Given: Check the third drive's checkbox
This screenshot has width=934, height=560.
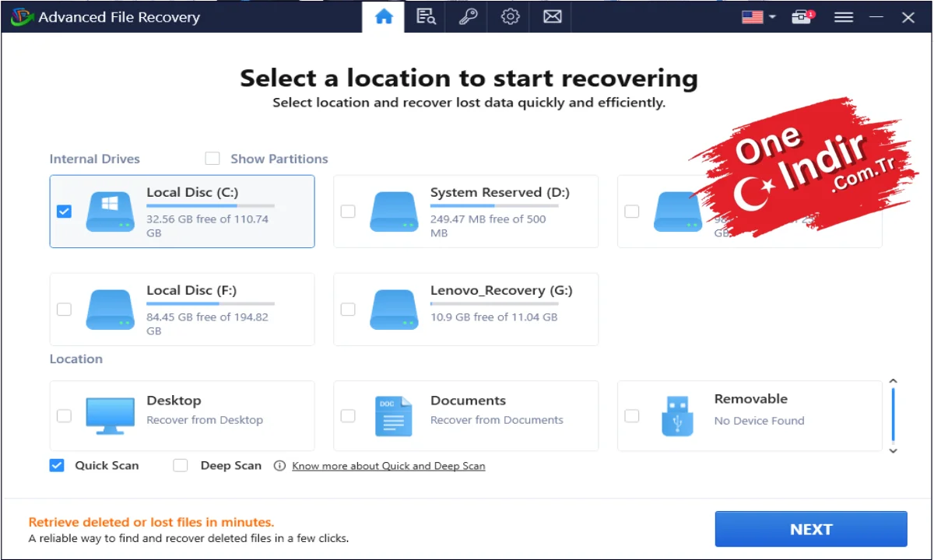Looking at the screenshot, I should (632, 211).
